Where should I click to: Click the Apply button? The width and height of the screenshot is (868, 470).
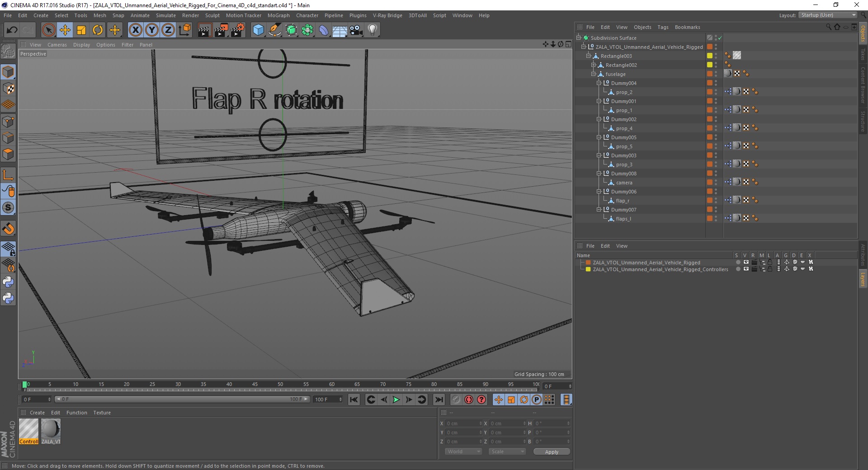552,452
